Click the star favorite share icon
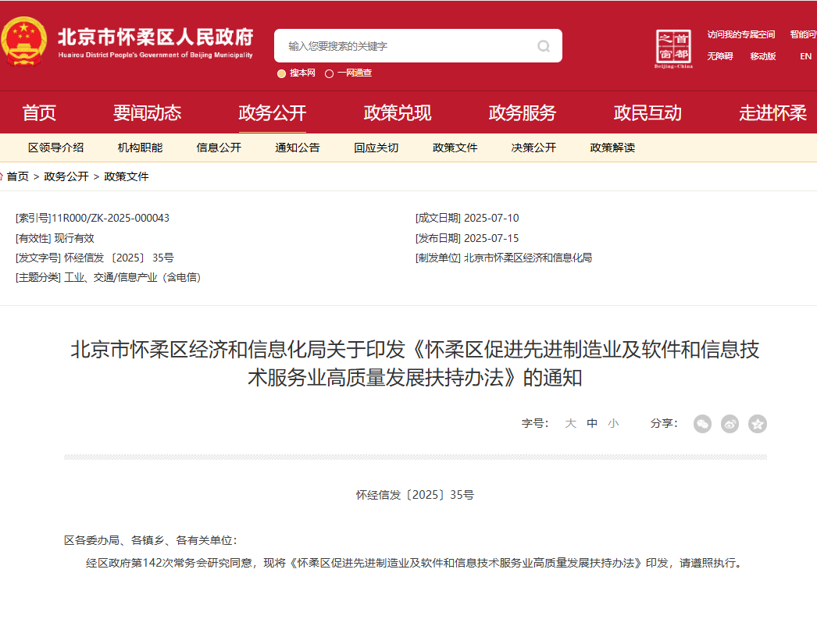Screen dimensions: 817x644 click(x=757, y=424)
